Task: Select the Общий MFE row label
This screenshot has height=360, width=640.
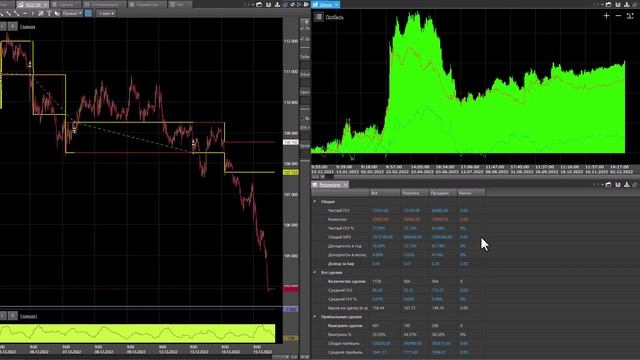Action: (x=339, y=237)
